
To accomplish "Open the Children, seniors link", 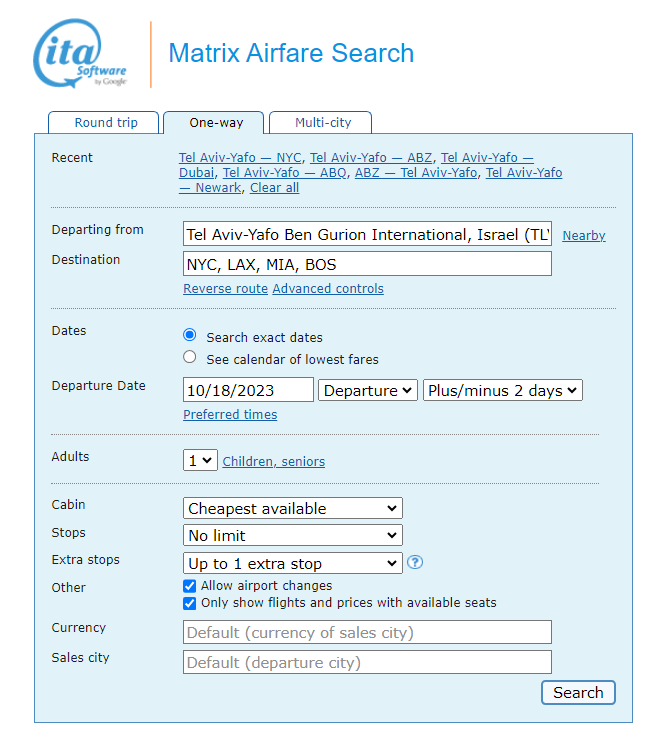I will [x=274, y=461].
